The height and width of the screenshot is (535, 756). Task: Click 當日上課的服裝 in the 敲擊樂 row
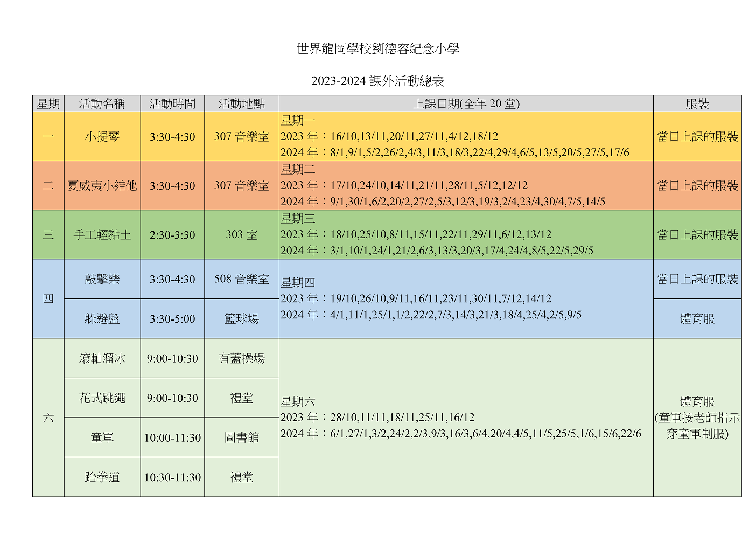[x=697, y=279]
